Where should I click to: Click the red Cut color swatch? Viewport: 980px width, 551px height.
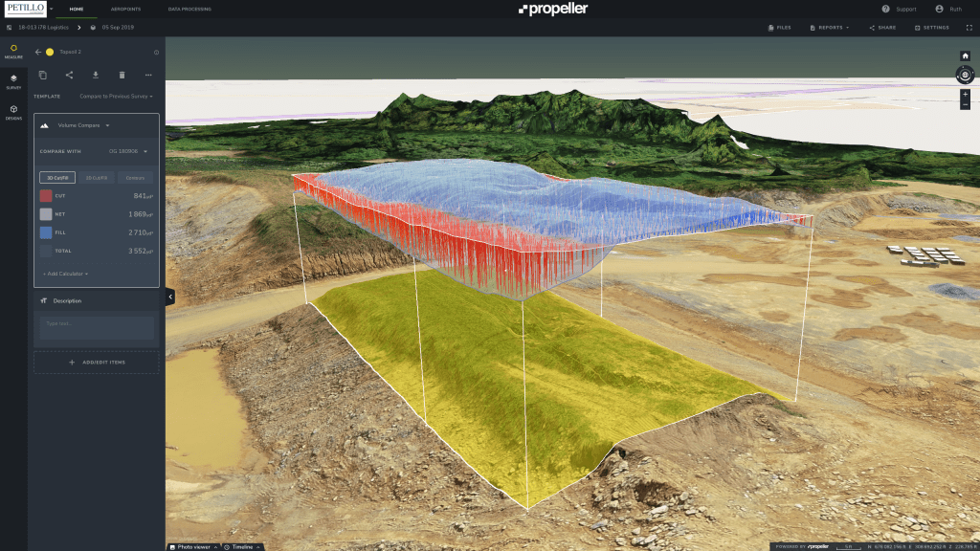point(45,196)
